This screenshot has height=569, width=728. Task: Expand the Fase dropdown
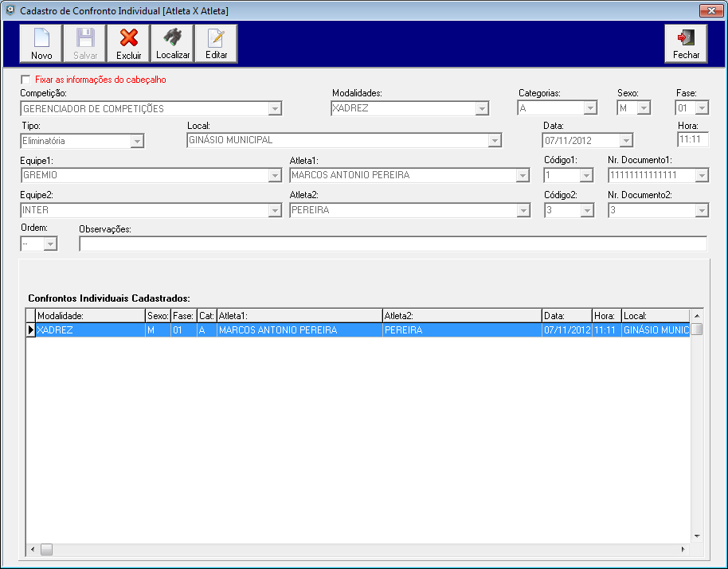pyautogui.click(x=702, y=108)
